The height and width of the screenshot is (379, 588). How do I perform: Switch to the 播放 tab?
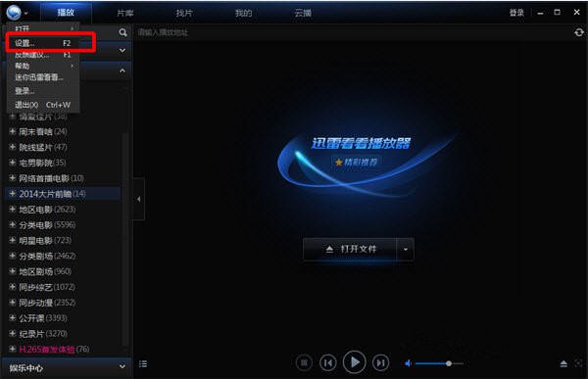pos(66,13)
